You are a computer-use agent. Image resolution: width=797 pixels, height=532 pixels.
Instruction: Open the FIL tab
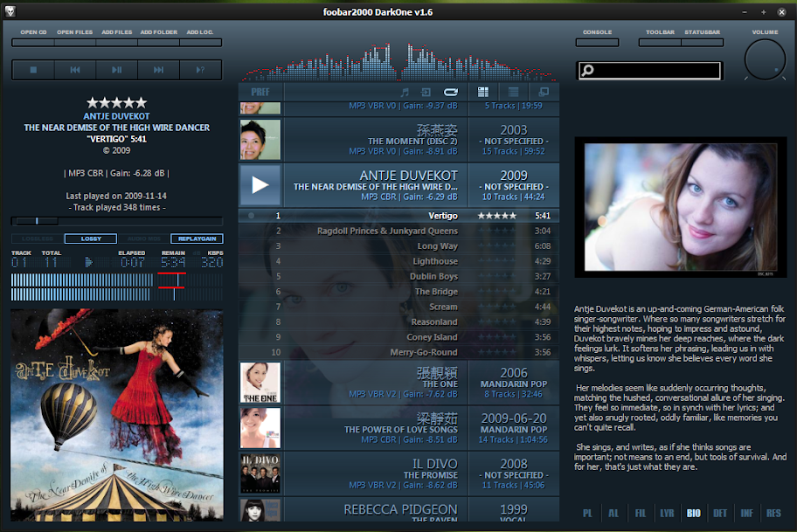[641, 513]
